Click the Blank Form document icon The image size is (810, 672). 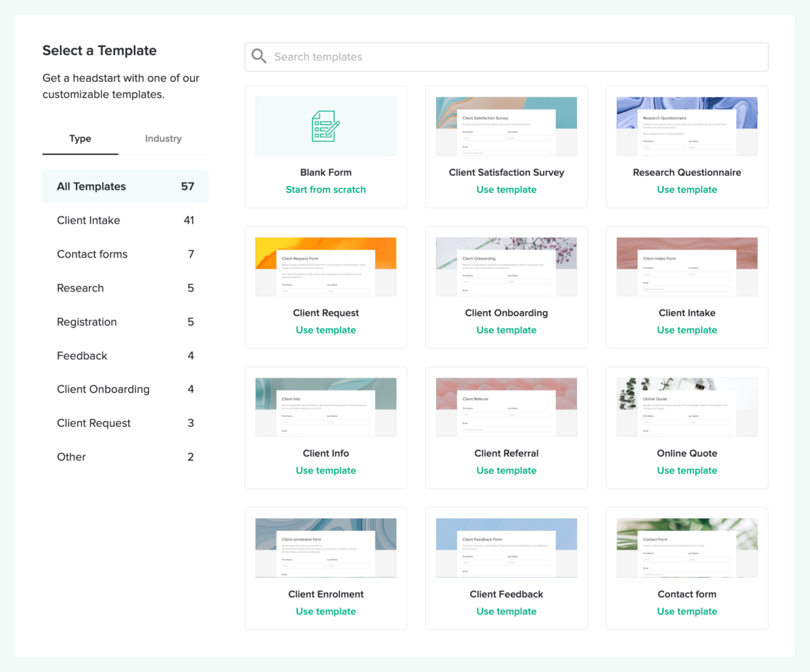325,126
